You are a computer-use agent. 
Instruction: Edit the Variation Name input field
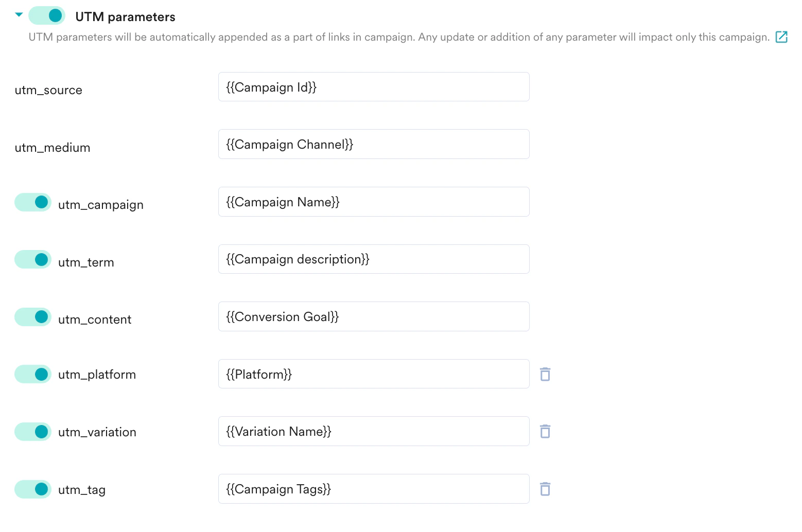[x=374, y=431]
